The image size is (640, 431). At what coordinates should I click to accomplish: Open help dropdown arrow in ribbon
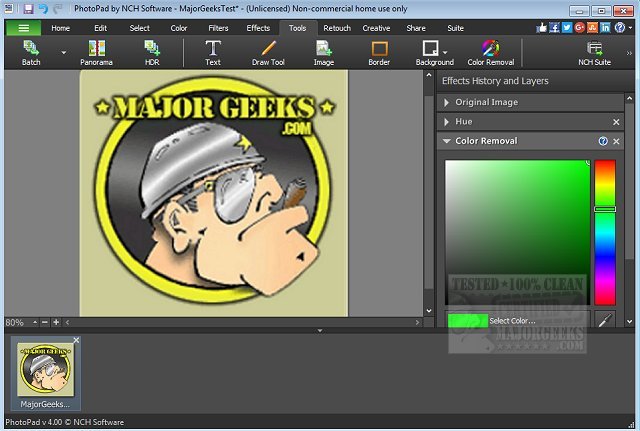pyautogui.click(x=630, y=28)
